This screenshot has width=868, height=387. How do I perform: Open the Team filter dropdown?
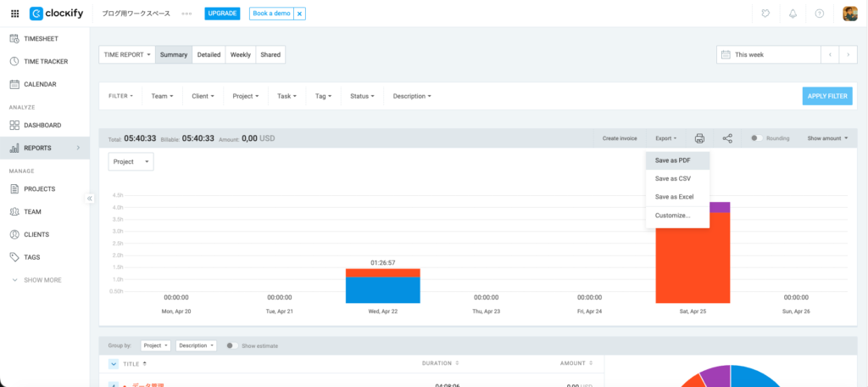[x=162, y=96]
